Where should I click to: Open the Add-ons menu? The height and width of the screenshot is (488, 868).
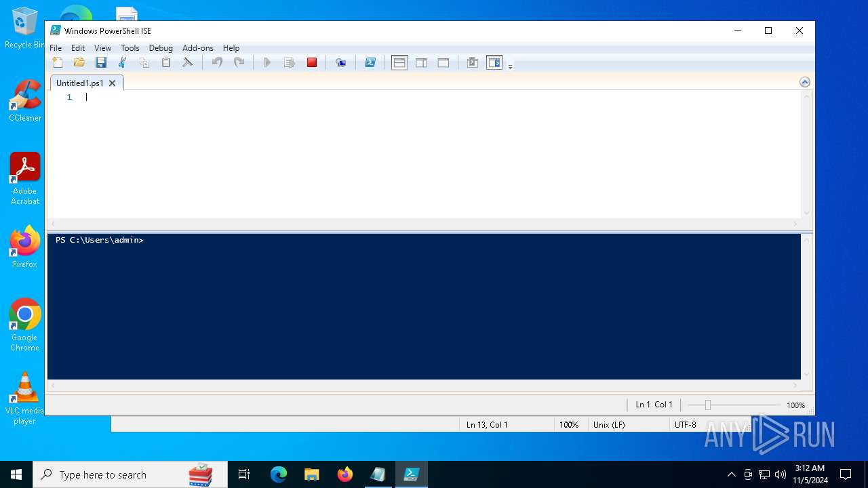(x=198, y=48)
